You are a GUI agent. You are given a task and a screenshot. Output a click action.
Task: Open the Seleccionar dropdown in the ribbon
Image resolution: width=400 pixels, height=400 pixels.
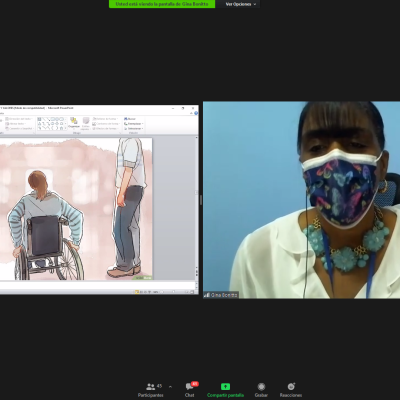point(134,128)
